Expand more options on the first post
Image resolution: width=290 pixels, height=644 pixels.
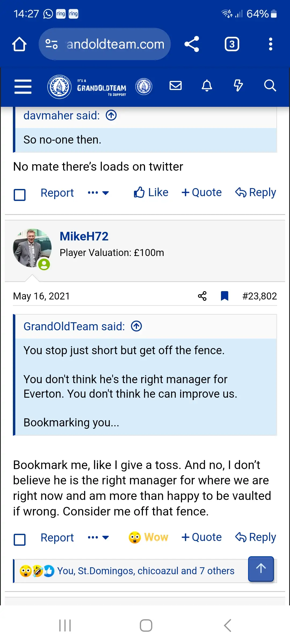98,193
